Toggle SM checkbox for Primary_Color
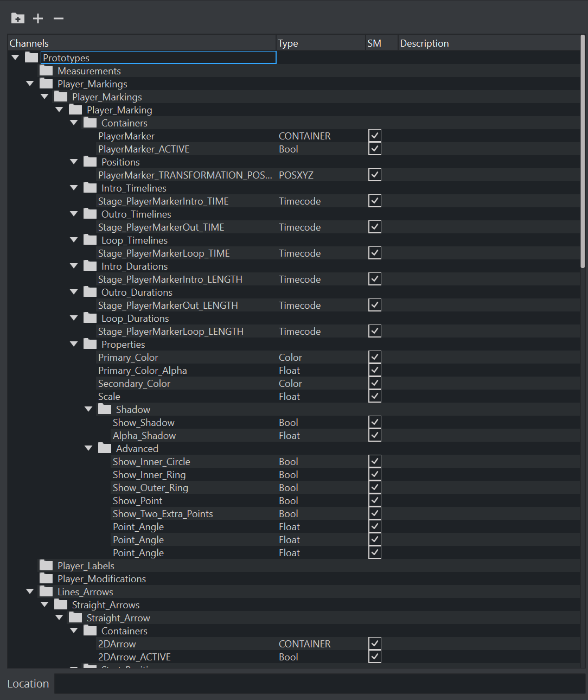The image size is (588, 700). click(375, 358)
